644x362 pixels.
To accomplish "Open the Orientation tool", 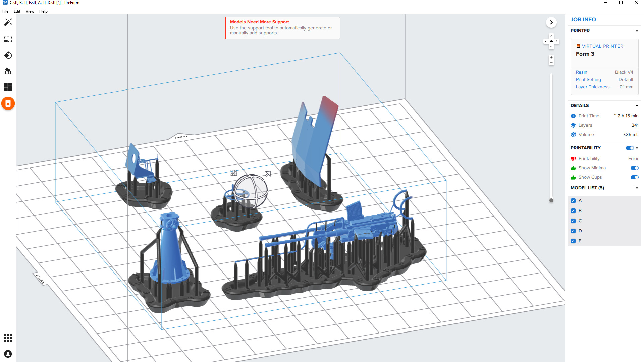I will [8, 55].
